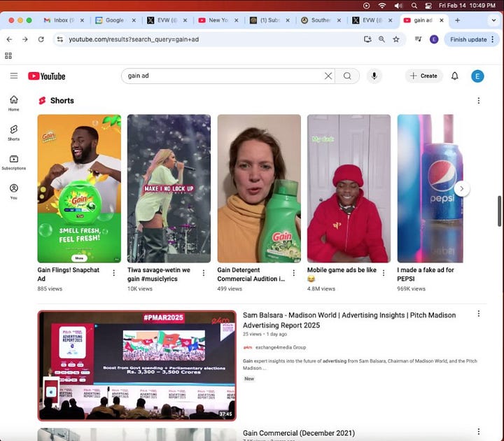Open Chrome profile avatar
Screen dimensions: 504x441
coord(434,39)
